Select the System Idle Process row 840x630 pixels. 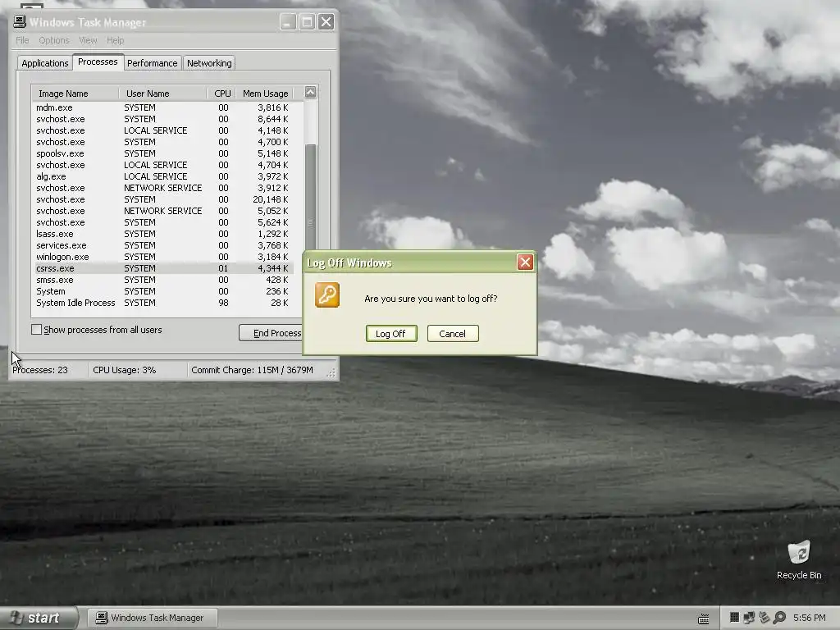[163, 304]
